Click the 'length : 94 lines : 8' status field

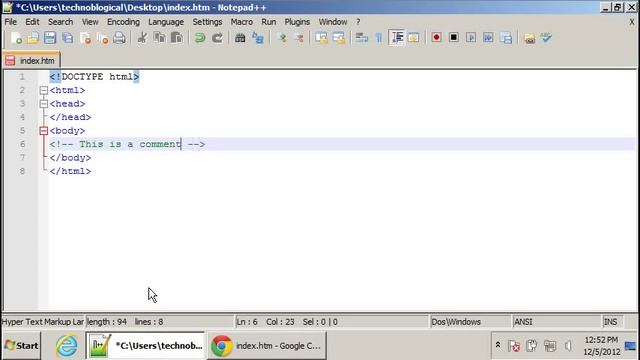[x=159, y=322]
